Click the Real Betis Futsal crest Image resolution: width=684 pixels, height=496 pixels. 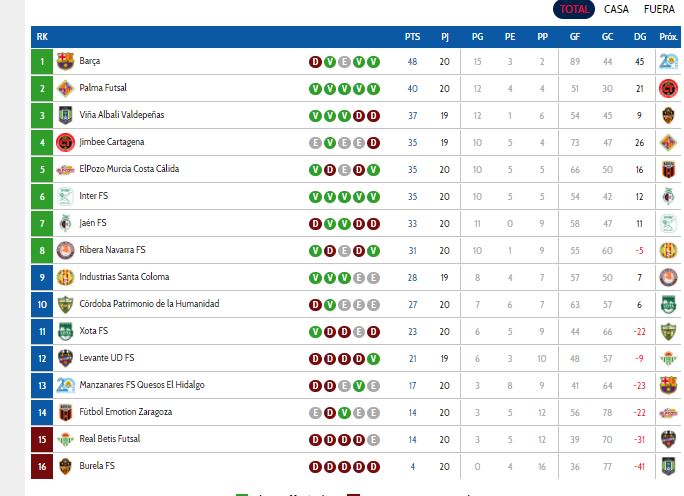point(66,439)
